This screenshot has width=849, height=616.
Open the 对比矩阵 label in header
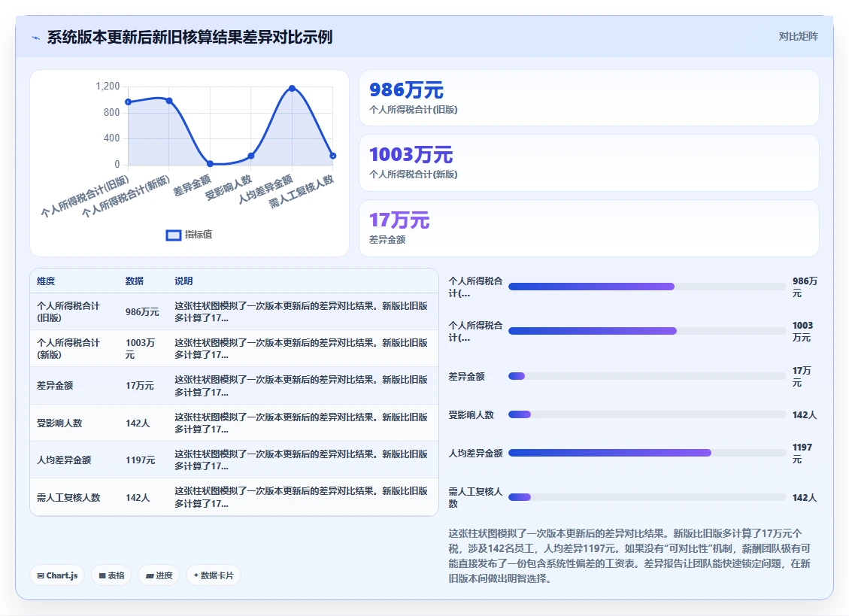click(x=798, y=36)
